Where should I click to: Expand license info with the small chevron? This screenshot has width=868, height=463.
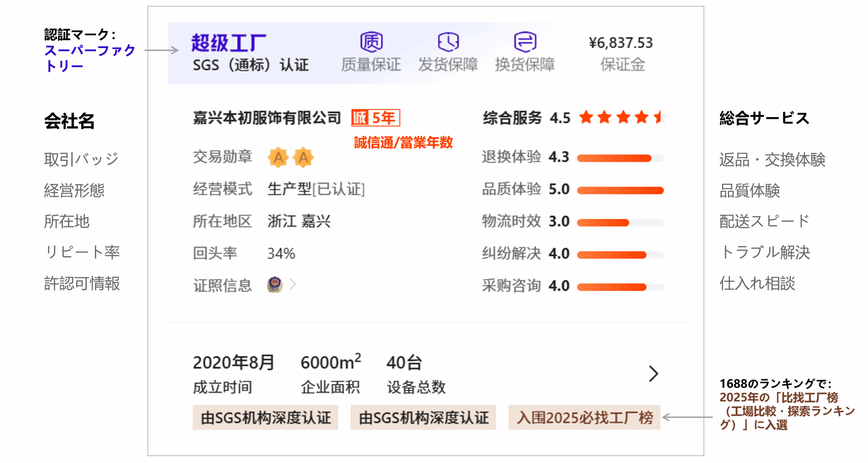[293, 284]
